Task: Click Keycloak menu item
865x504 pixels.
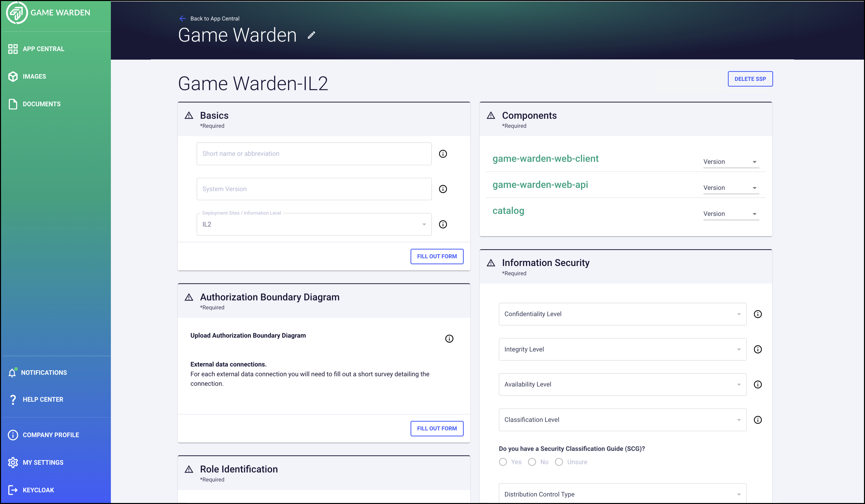Action: pos(38,490)
